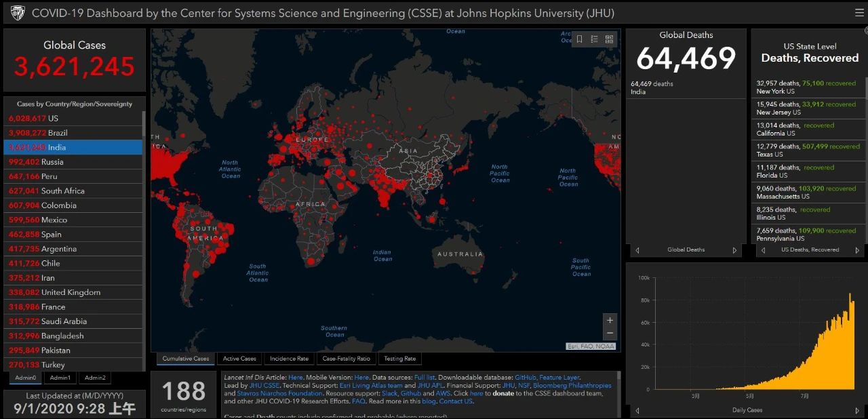Go to next Daily Cases chart

pos(857,410)
